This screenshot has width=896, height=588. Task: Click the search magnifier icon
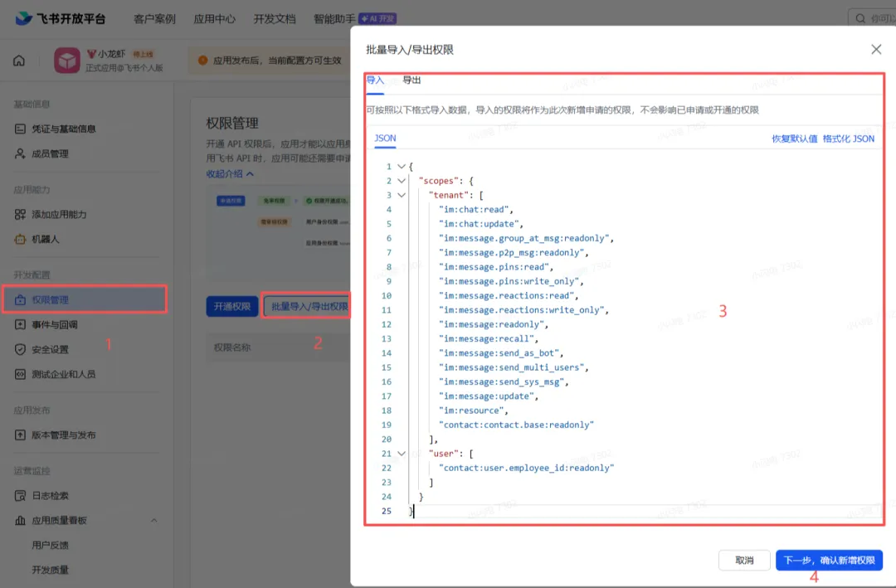[860, 19]
